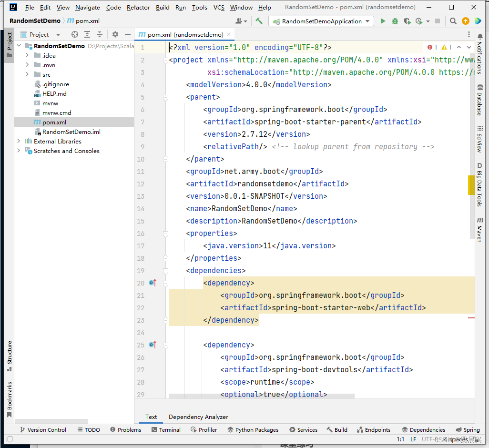This screenshot has width=489, height=448.
Task: Open the Python Packages tool window
Action: pos(253,429)
